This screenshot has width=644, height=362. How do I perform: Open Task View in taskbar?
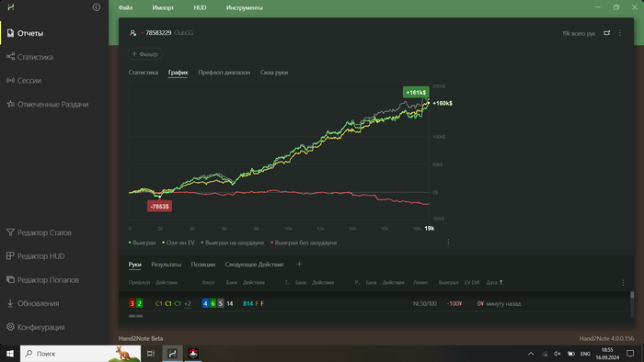(x=151, y=354)
